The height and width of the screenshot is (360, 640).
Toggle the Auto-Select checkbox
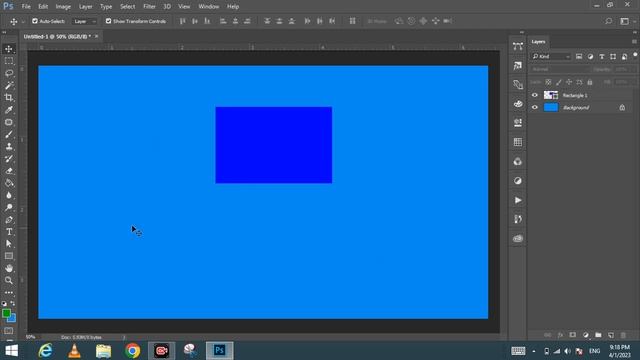click(35, 21)
